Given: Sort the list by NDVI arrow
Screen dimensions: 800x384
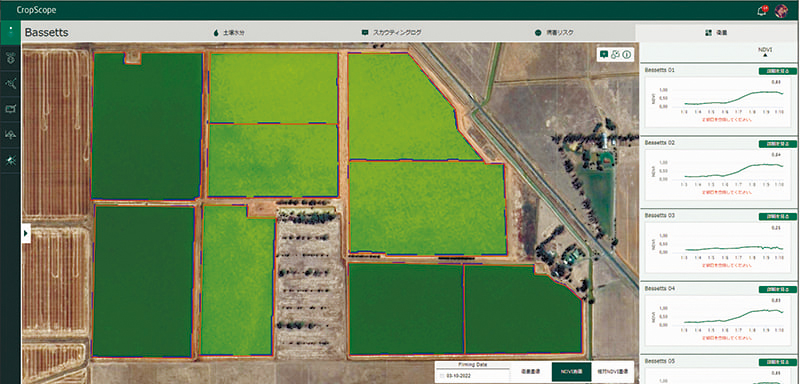Looking at the screenshot, I should 765,56.
